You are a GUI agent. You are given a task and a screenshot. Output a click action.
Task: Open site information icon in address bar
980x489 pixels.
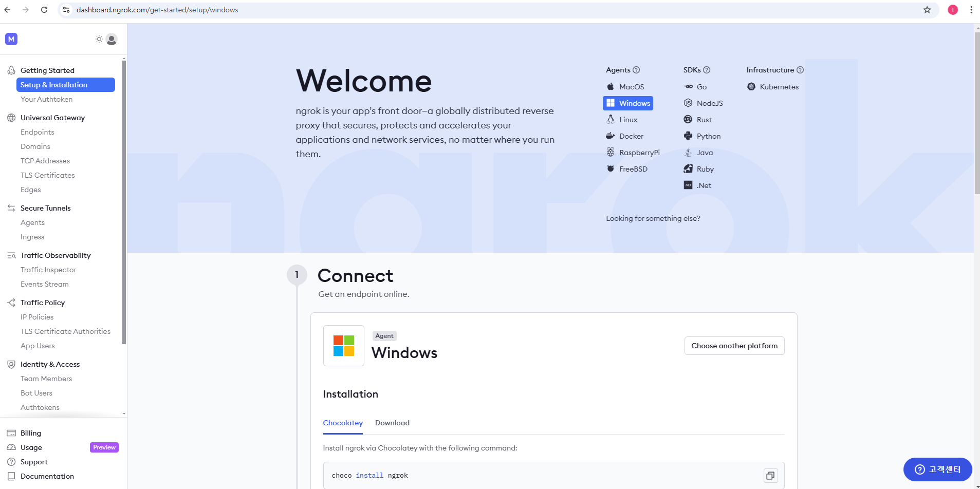point(66,10)
